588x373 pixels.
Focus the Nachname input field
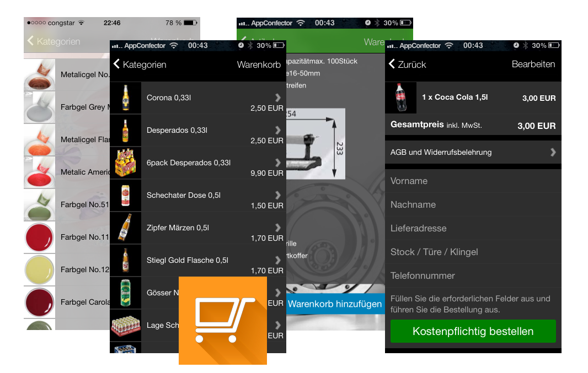[473, 204]
